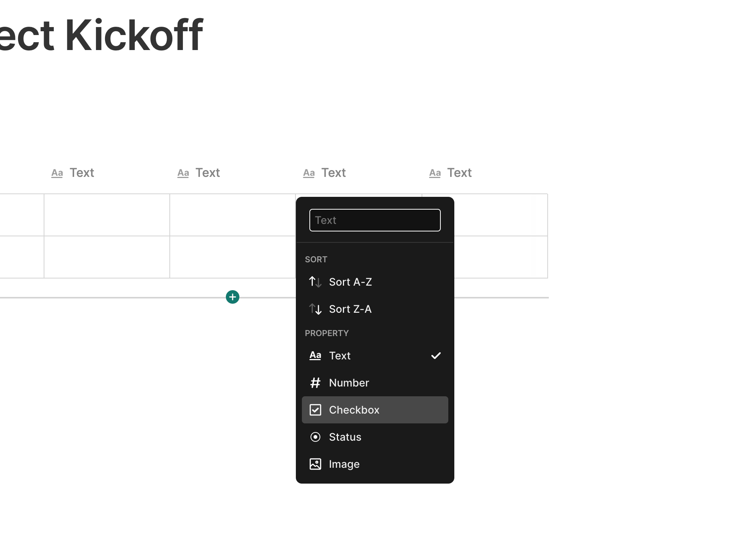This screenshot has height=560, width=737.
Task: Click the checkmark next to Text property
Action: tap(436, 356)
